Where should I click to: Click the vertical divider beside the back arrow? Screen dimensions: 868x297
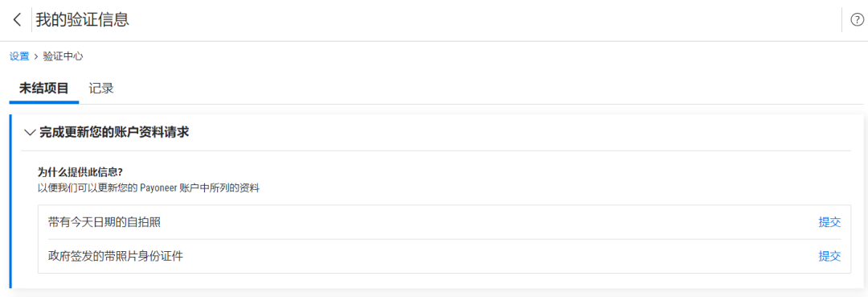pyautogui.click(x=31, y=20)
